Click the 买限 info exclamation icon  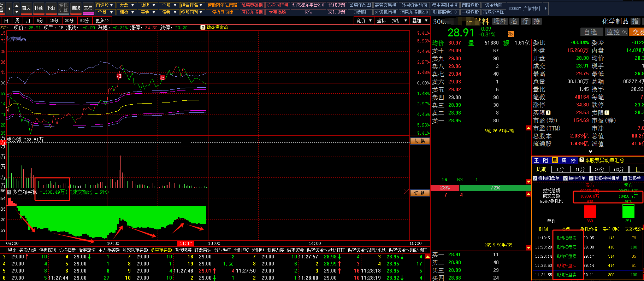coord(548,113)
